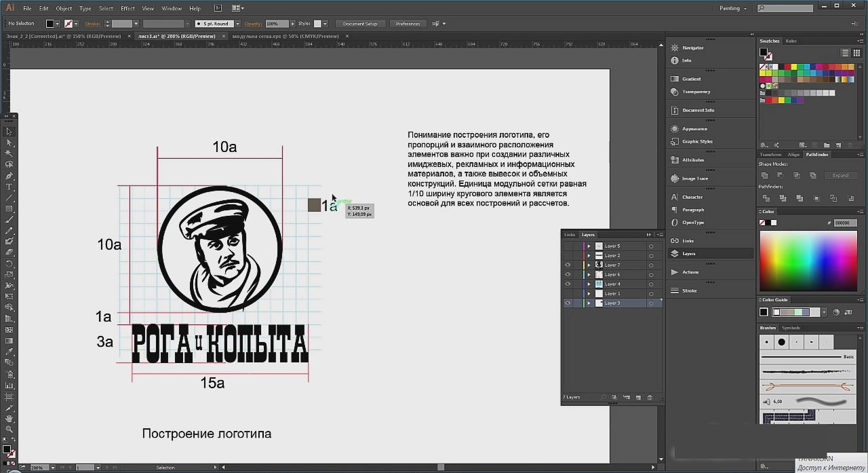The height and width of the screenshot is (473, 868).
Task: Open the Painting workspace dropdown
Action: 732,8
